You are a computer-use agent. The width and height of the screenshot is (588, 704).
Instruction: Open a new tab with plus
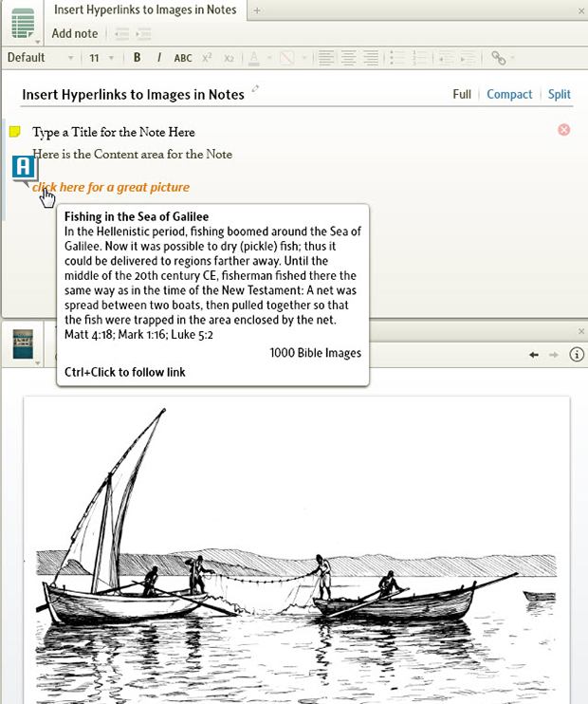coord(257,9)
